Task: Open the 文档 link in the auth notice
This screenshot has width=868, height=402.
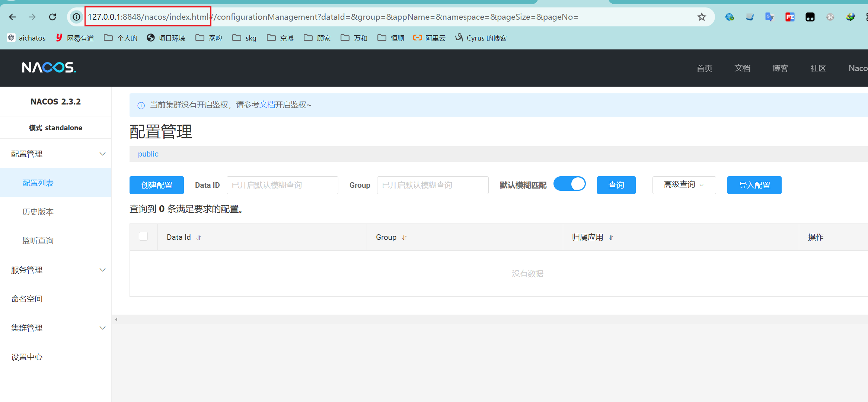Action: [267, 104]
